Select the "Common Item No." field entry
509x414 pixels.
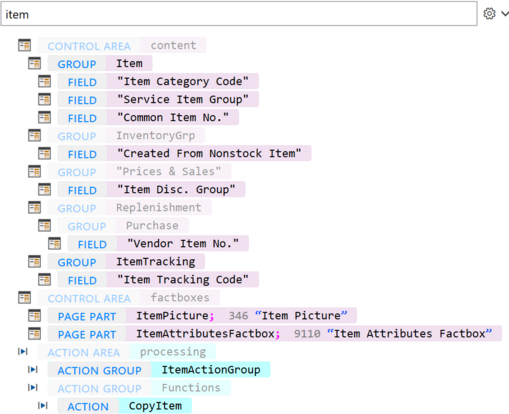tap(148, 117)
